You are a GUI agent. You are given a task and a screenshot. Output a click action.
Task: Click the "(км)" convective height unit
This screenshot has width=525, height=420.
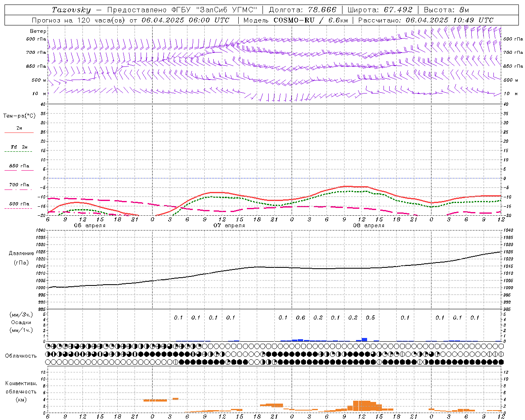click(21, 399)
